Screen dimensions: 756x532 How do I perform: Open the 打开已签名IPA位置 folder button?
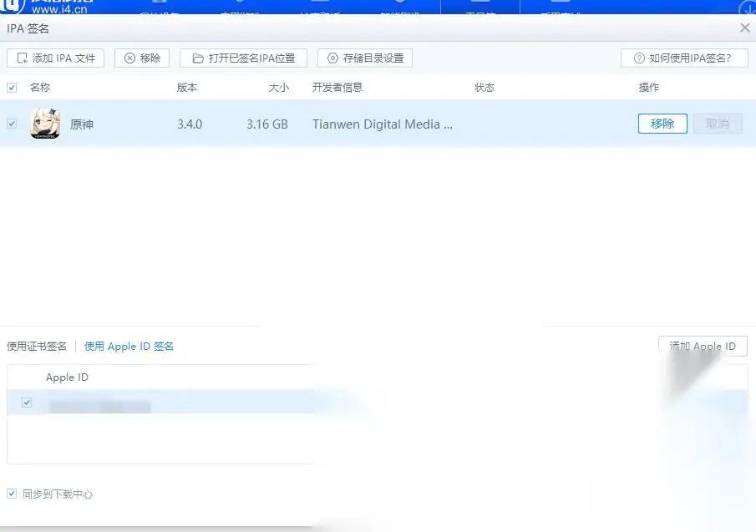(243, 58)
